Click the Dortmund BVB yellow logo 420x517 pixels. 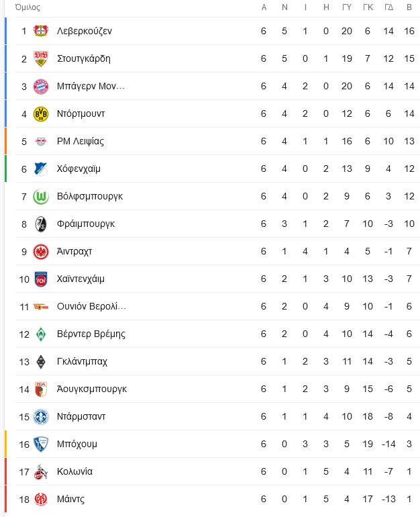41,114
